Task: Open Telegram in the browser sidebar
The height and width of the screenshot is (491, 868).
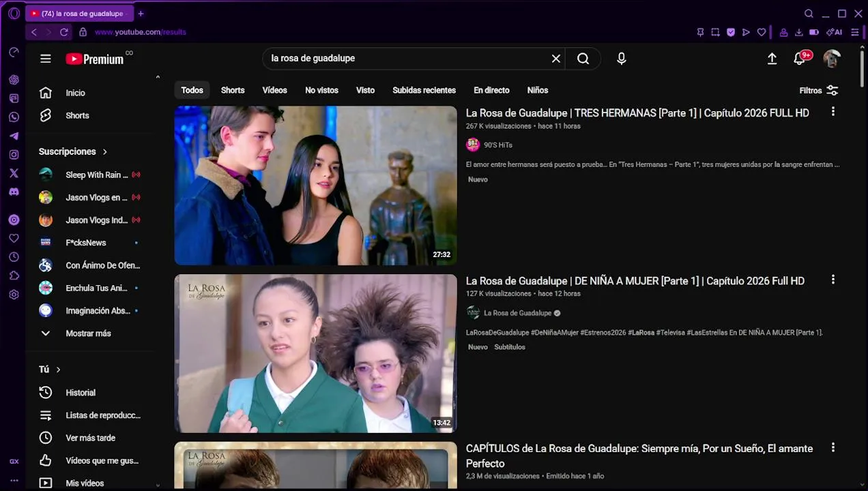Action: pyautogui.click(x=14, y=136)
